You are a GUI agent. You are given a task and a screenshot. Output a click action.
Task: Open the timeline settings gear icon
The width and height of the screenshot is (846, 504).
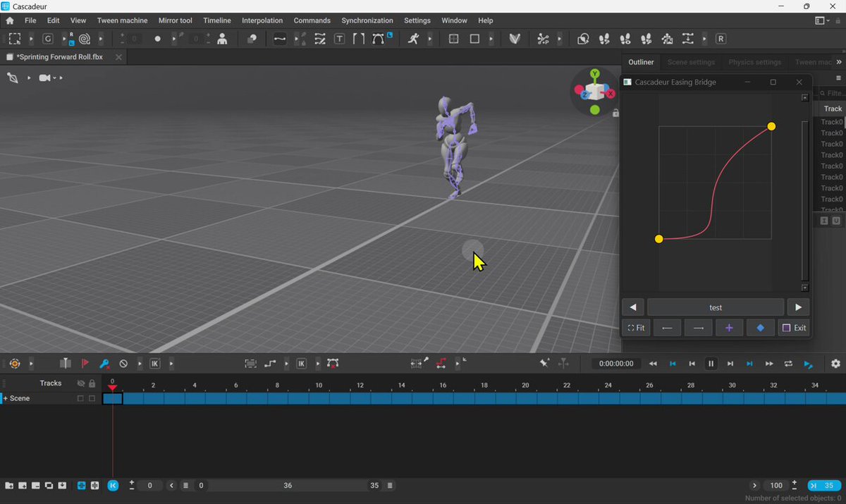click(x=835, y=364)
